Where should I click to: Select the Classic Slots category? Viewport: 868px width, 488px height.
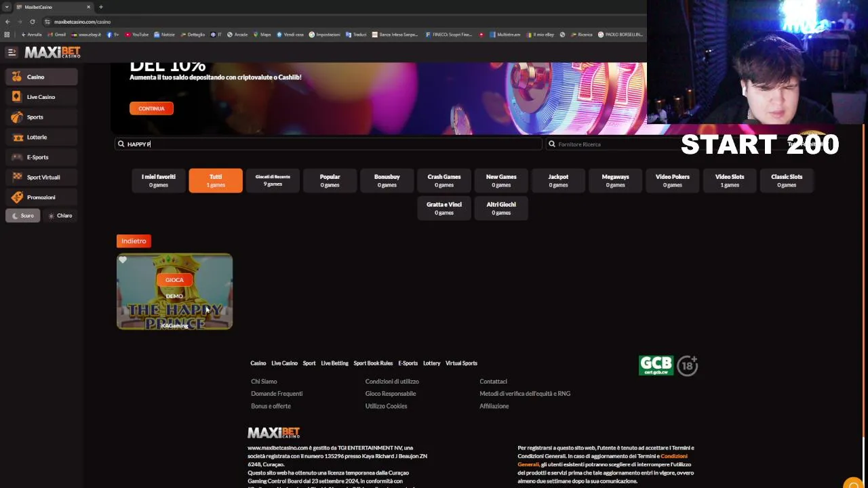tap(787, 180)
